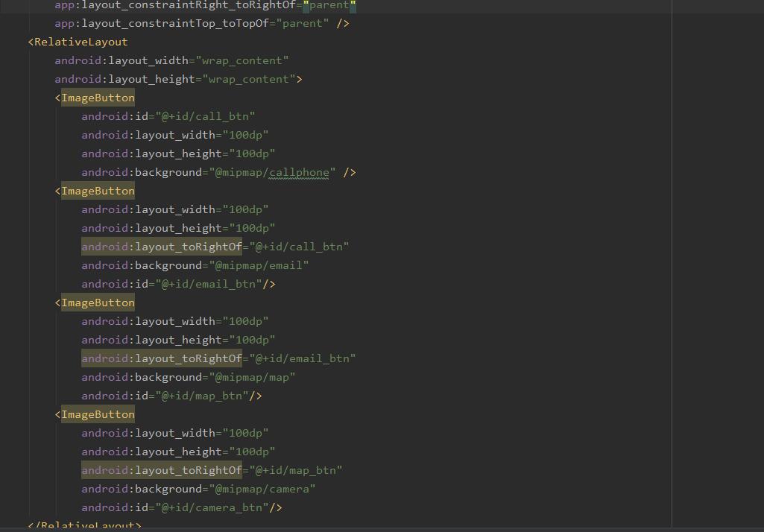Click layout_height="100dp" above the callphone background
The width and height of the screenshot is (764, 532).
coord(178,153)
